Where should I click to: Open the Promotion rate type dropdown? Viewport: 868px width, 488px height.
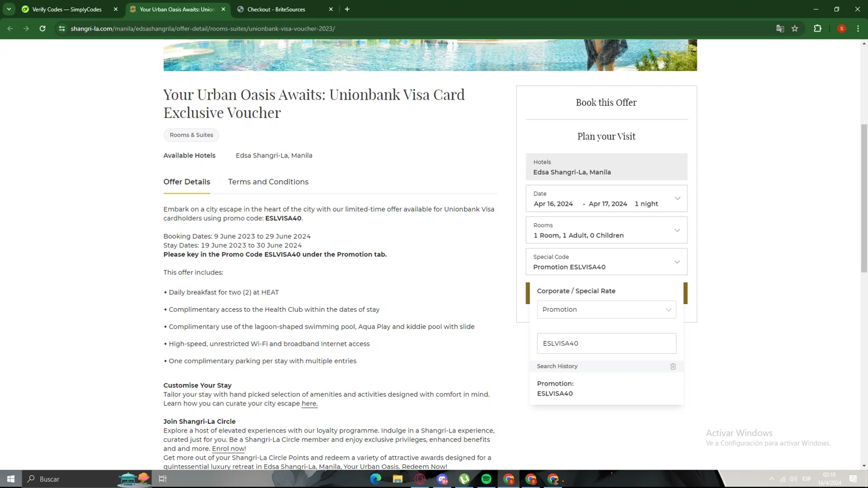[606, 309]
